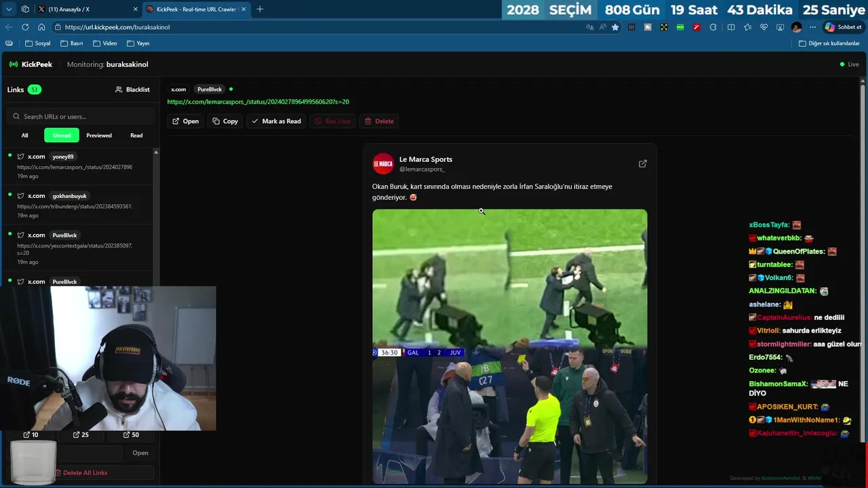The image size is (868, 488).
Task: Open the Blacklist panel
Action: [x=132, y=89]
